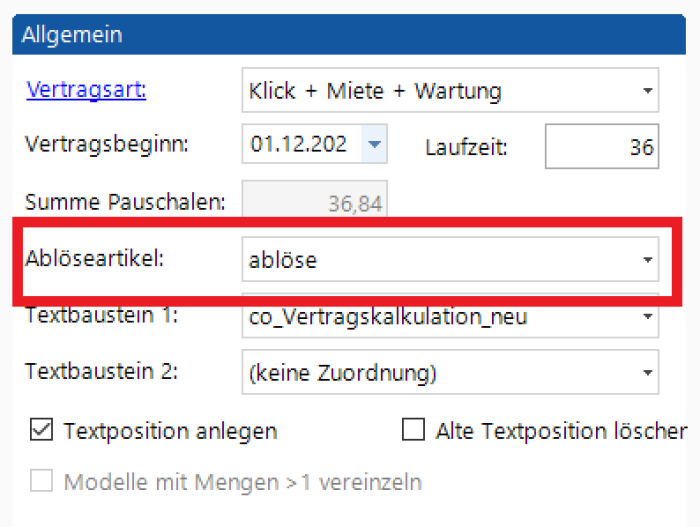Click the Laufzeit input field
The image size is (700, 527).
[x=602, y=146]
